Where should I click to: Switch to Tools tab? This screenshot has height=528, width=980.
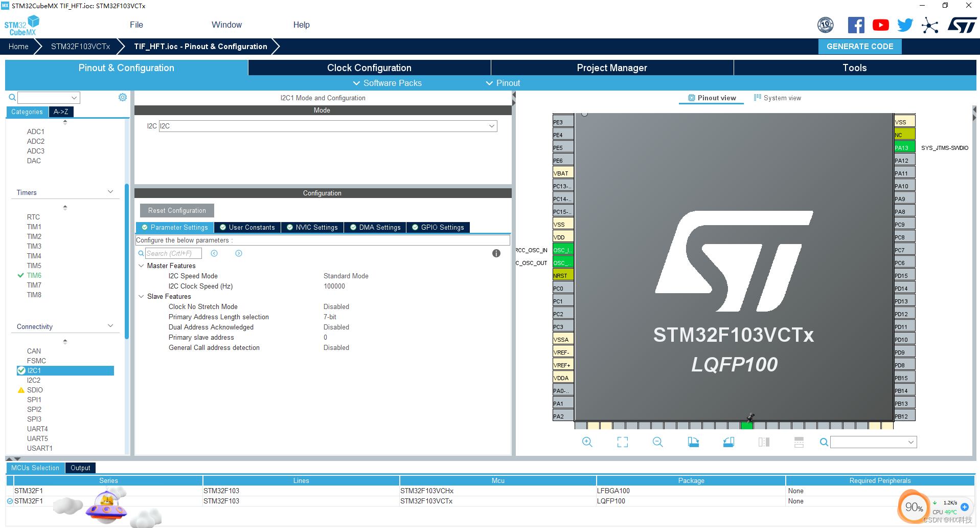coord(855,68)
